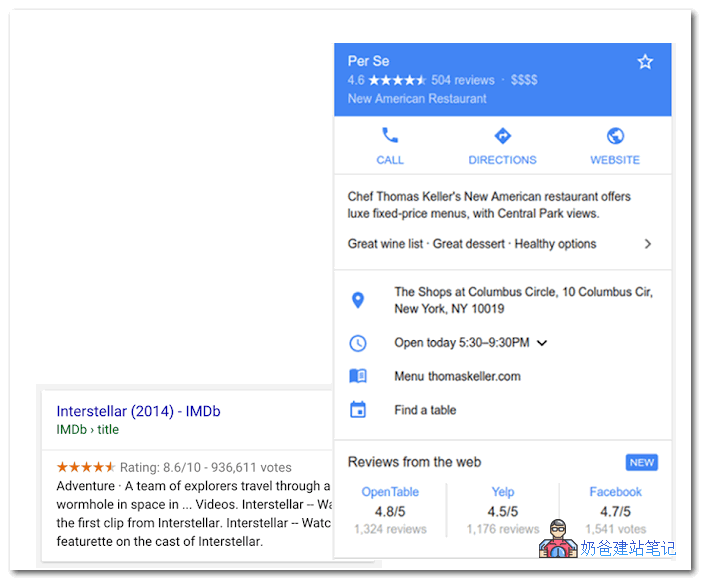Expand the restaurant highlights chevron
Screen dimensions: 702x581
pyautogui.click(x=647, y=244)
